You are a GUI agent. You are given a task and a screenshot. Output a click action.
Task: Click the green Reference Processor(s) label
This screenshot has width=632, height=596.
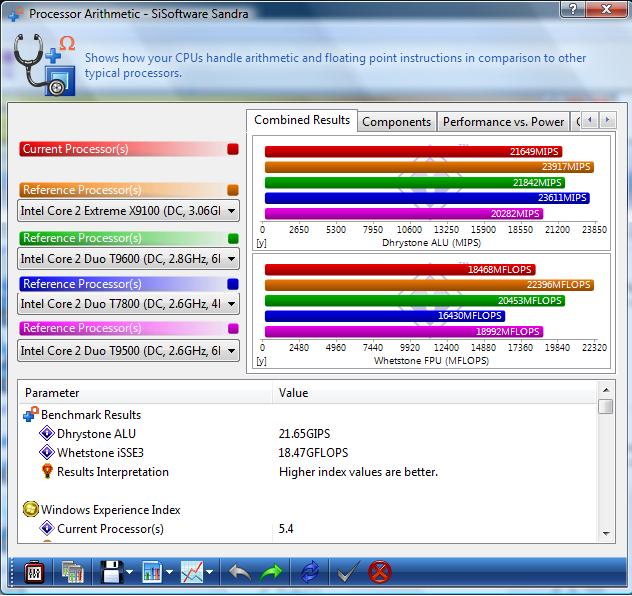[123, 239]
